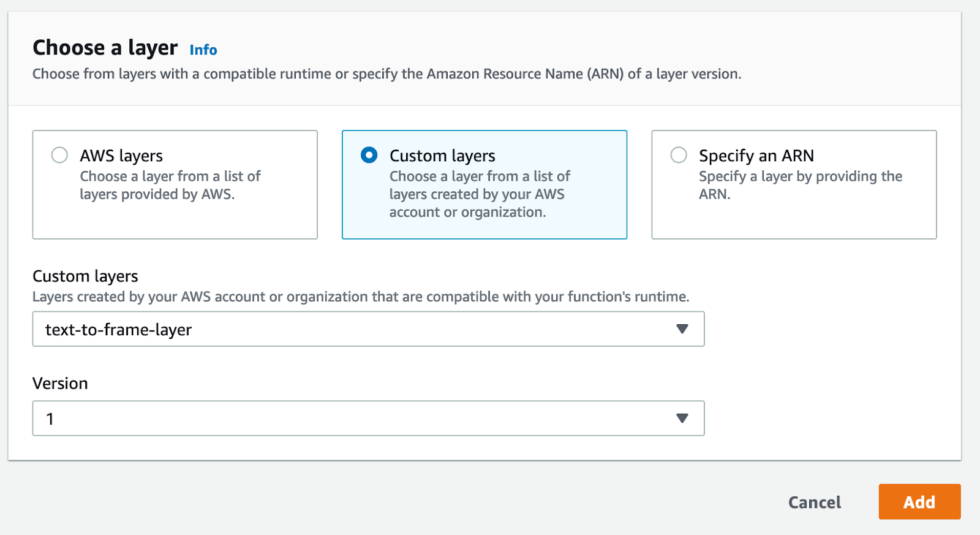Click the 'Layers created by your AWS account' description
Viewport: 980px width, 535px height.
coord(361,297)
